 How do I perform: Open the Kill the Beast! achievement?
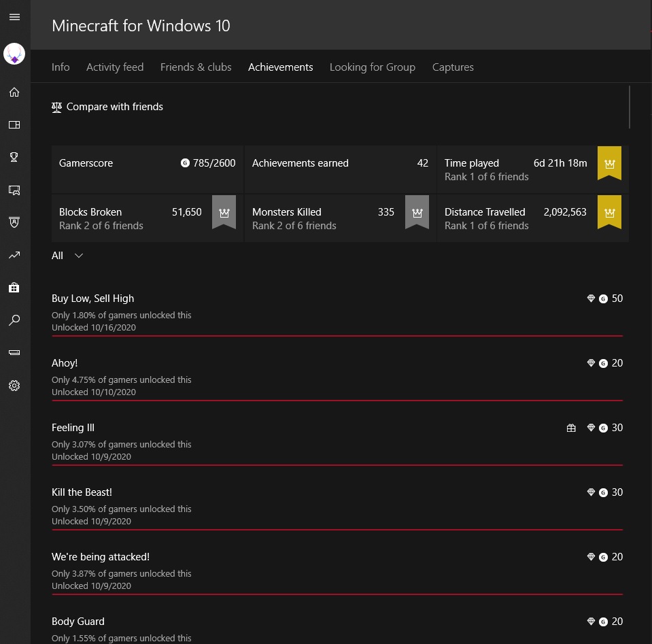[82, 492]
